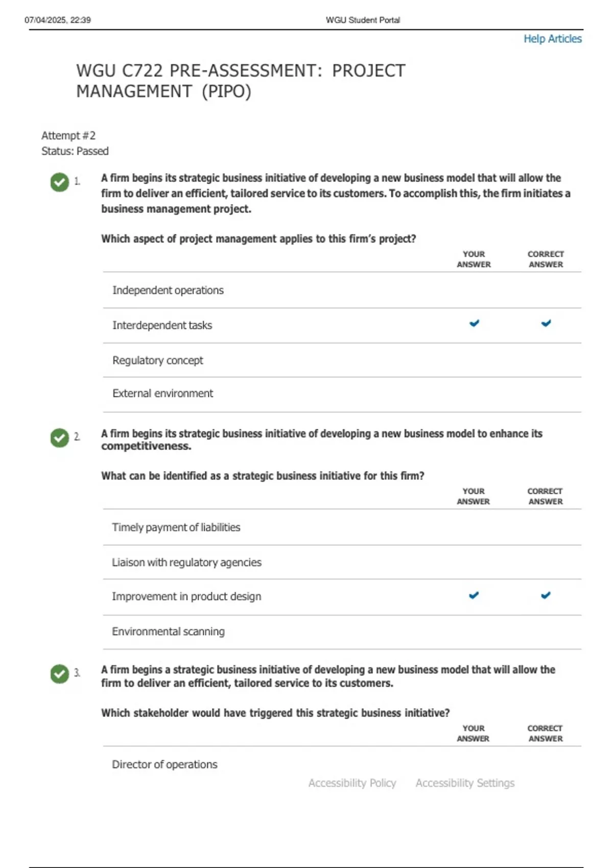Select the Regulatory concept answer row
Screen dimensions: 613x868
[158, 360]
